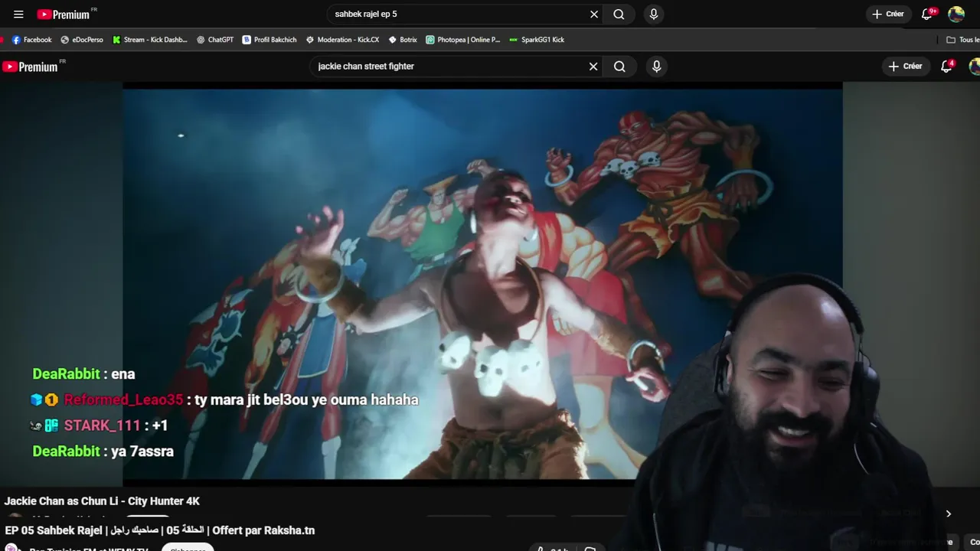Image resolution: width=980 pixels, height=551 pixels.
Task: Click the top 'Créer' button
Action: [x=888, y=14]
